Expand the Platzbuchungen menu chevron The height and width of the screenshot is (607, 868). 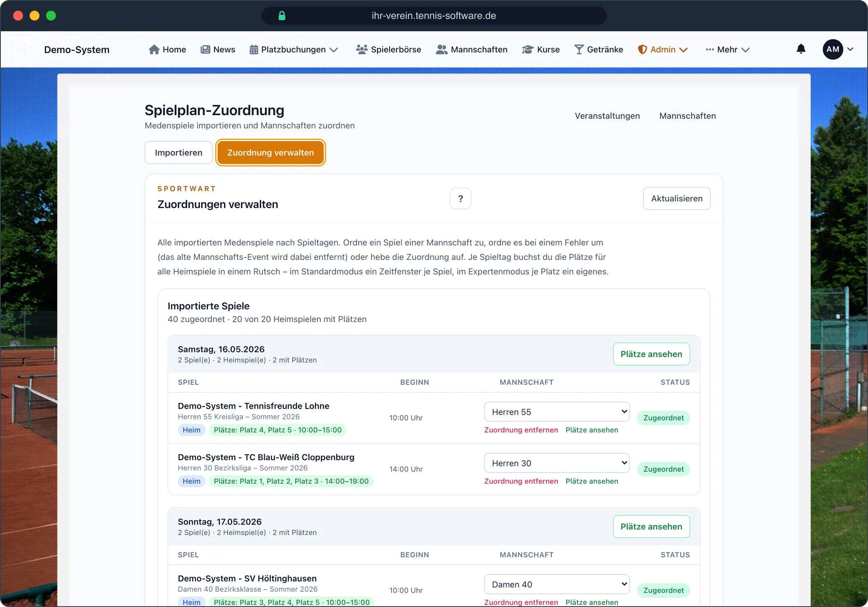pyautogui.click(x=334, y=50)
